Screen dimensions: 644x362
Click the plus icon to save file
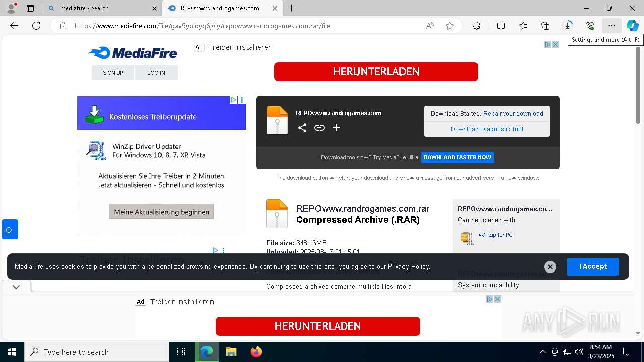pyautogui.click(x=336, y=128)
